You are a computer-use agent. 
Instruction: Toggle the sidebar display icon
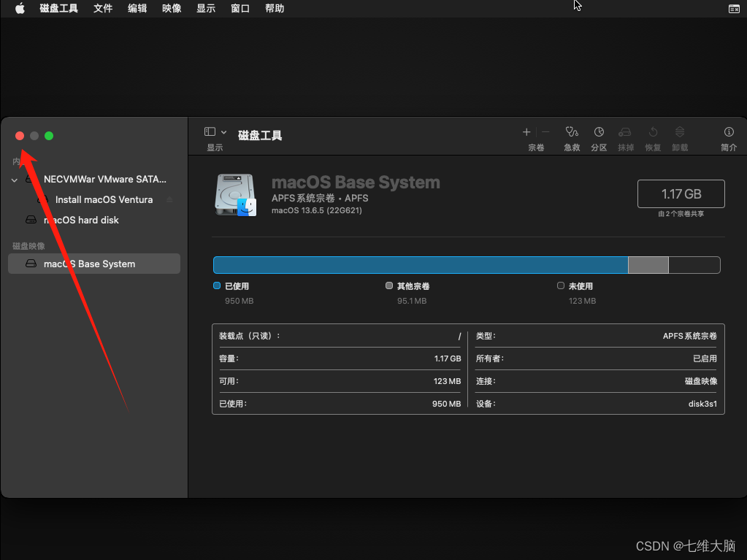coord(210,131)
